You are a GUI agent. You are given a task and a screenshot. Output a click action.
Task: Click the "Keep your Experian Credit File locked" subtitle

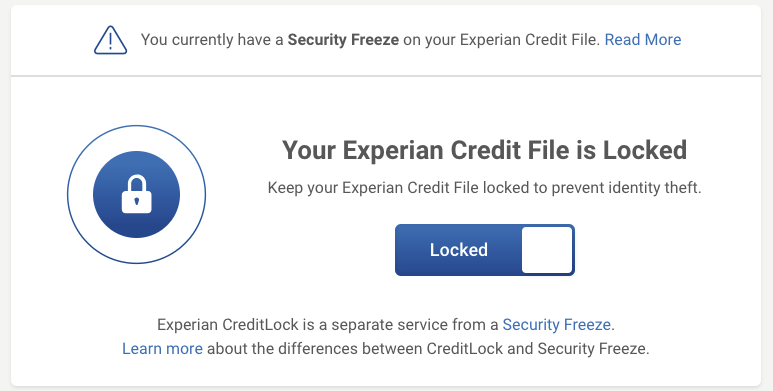tap(484, 188)
